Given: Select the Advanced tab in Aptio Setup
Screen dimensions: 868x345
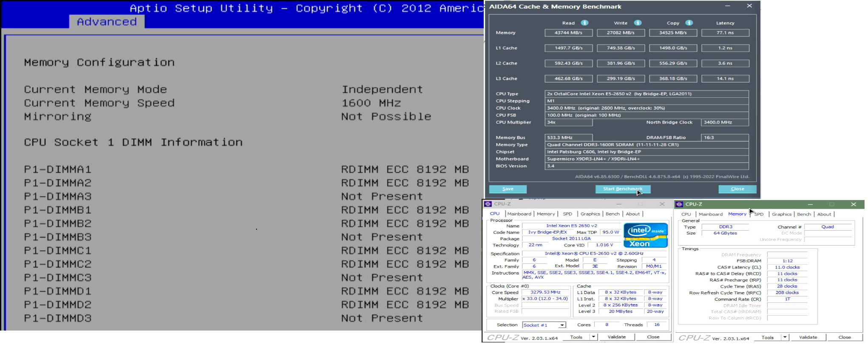Looking at the screenshot, I should [x=107, y=22].
